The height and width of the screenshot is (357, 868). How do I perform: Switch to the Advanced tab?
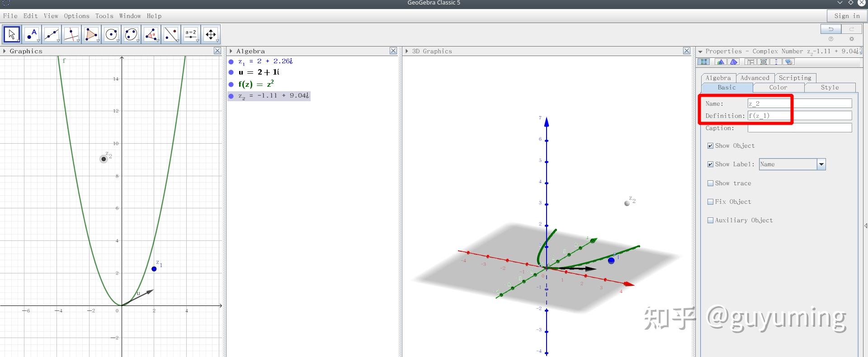[x=755, y=78]
